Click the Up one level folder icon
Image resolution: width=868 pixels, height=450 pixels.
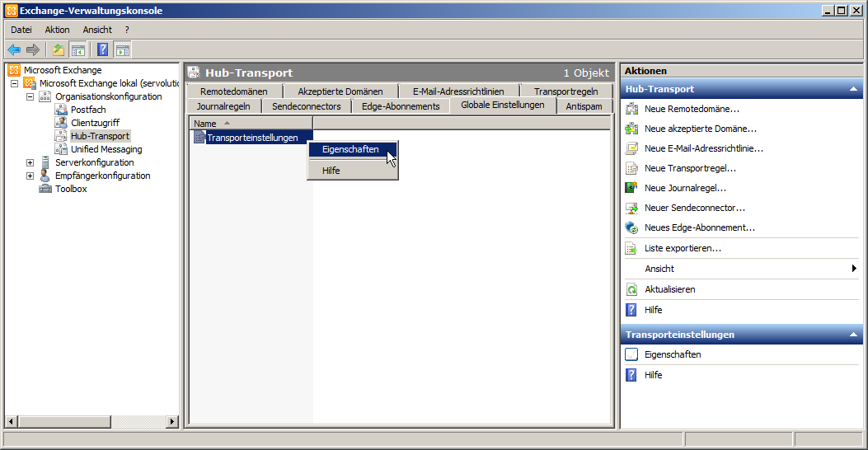(58, 49)
